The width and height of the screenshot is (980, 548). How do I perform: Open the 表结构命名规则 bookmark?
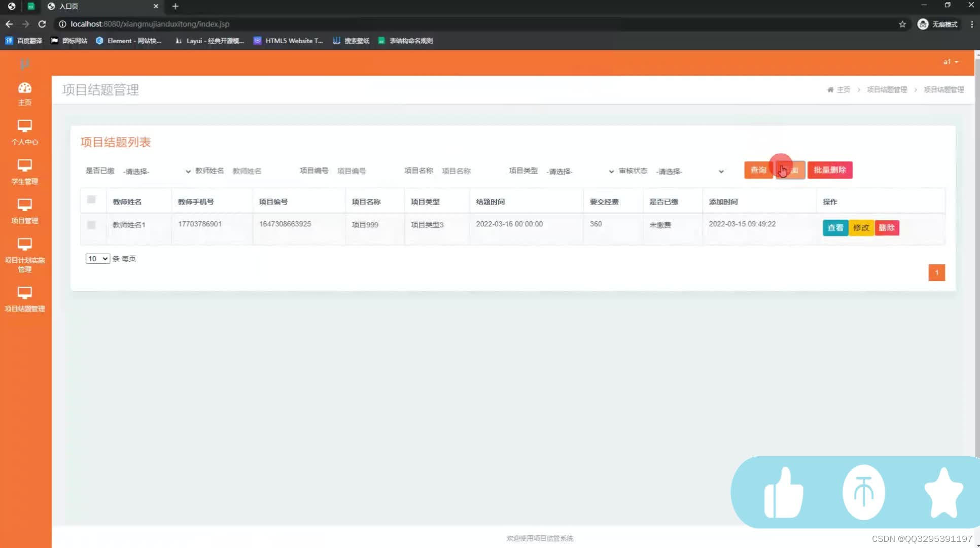click(405, 41)
